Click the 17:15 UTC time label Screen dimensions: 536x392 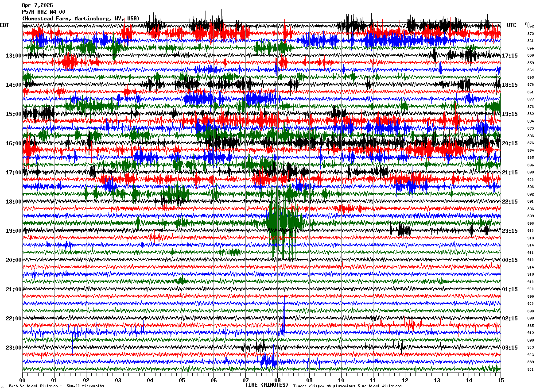pyautogui.click(x=509, y=55)
